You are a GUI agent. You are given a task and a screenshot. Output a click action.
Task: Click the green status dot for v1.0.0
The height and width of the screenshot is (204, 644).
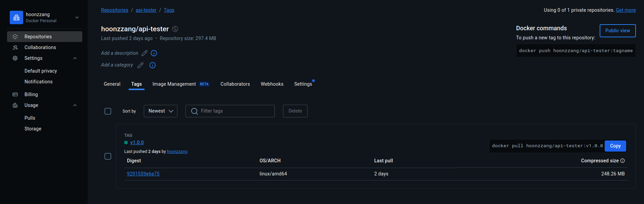pyautogui.click(x=126, y=142)
